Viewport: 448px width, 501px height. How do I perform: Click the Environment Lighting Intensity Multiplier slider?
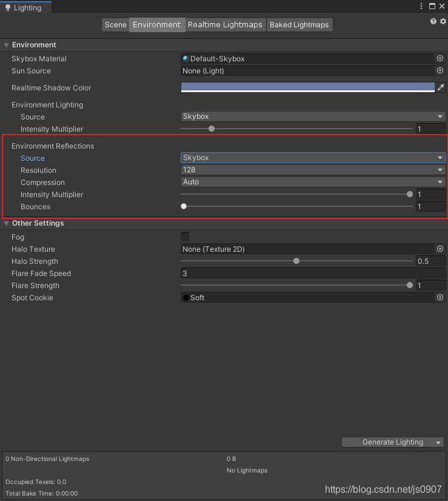296,129
